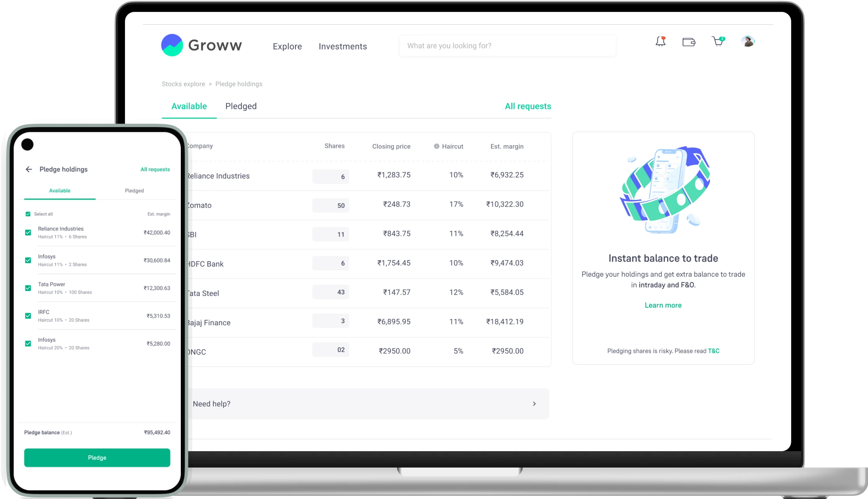This screenshot has width=868, height=499.
Task: Toggle the Tata Power checkbox
Action: pyautogui.click(x=28, y=288)
